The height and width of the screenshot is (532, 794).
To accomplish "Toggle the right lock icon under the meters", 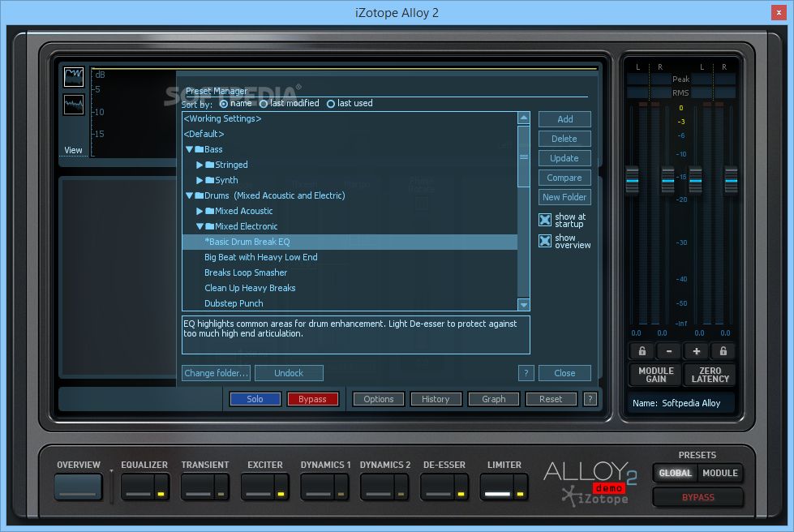I will (723, 351).
